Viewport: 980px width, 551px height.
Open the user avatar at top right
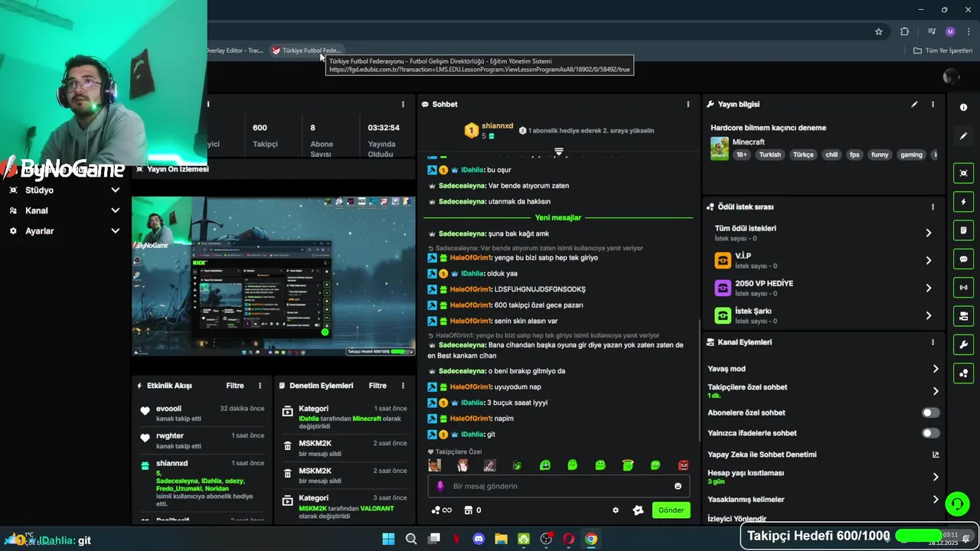951,77
